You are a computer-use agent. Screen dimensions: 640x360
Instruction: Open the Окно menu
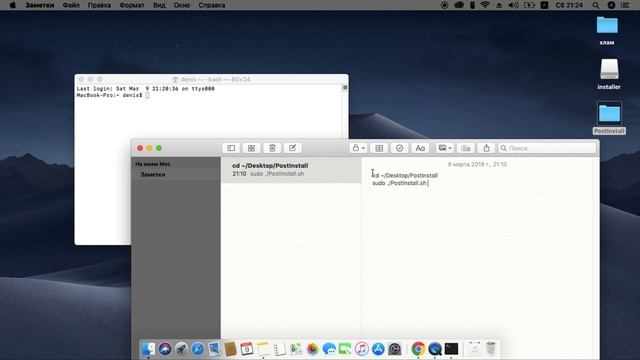point(182,5)
